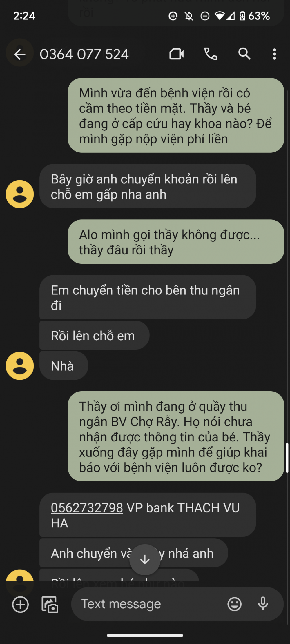The height and width of the screenshot is (644, 290).
Task: Tap the 'Em chuyển tiền cho bên thu ngân' message
Action: tap(148, 297)
